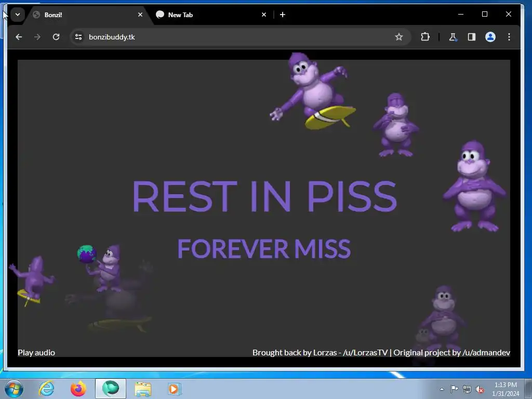532x399 pixels.
Task: Toggle the browser side panel
Action: click(472, 37)
